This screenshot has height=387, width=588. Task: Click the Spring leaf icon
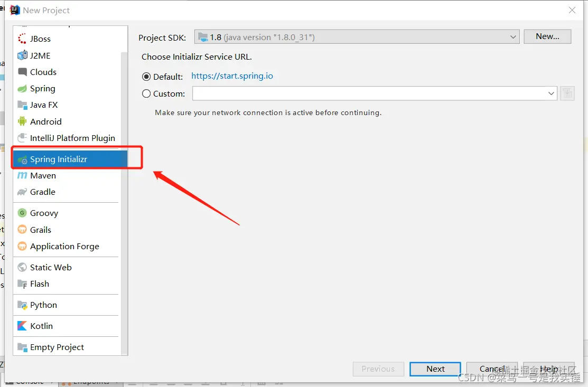coord(22,88)
